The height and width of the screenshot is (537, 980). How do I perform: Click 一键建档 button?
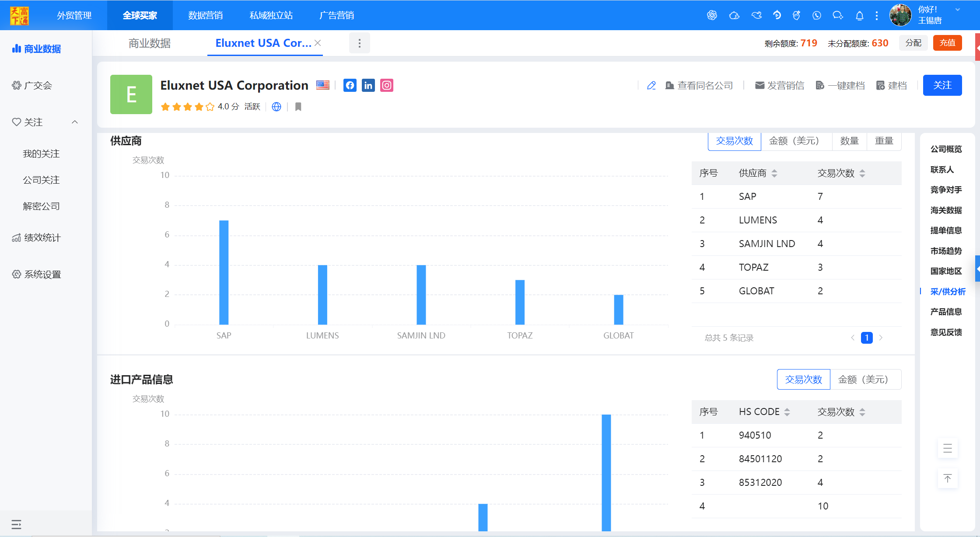(840, 86)
